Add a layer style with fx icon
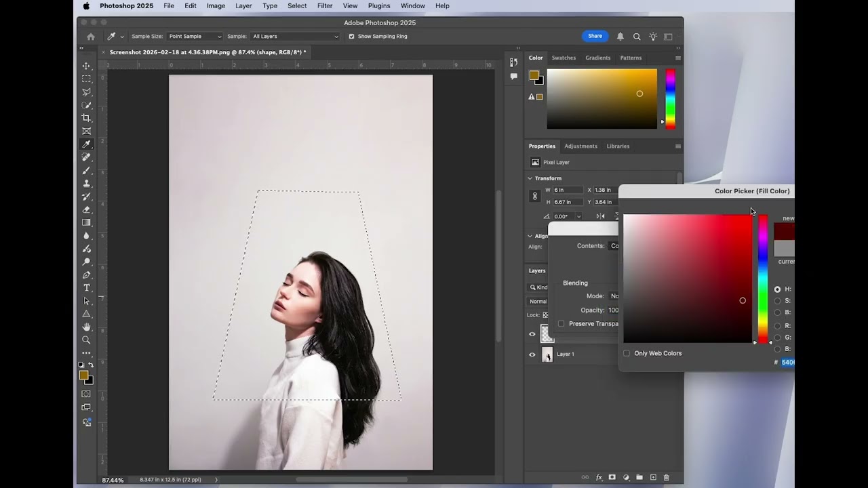 click(599, 477)
